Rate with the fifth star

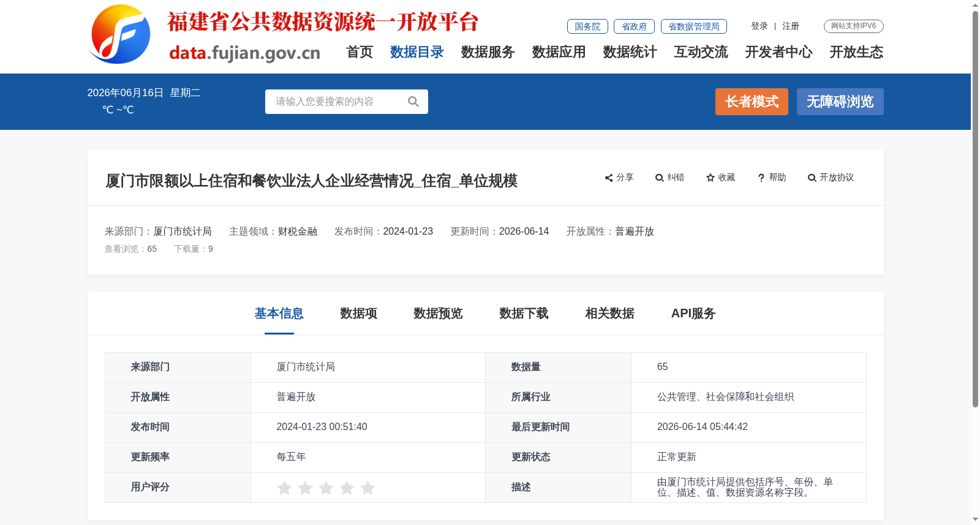(367, 488)
